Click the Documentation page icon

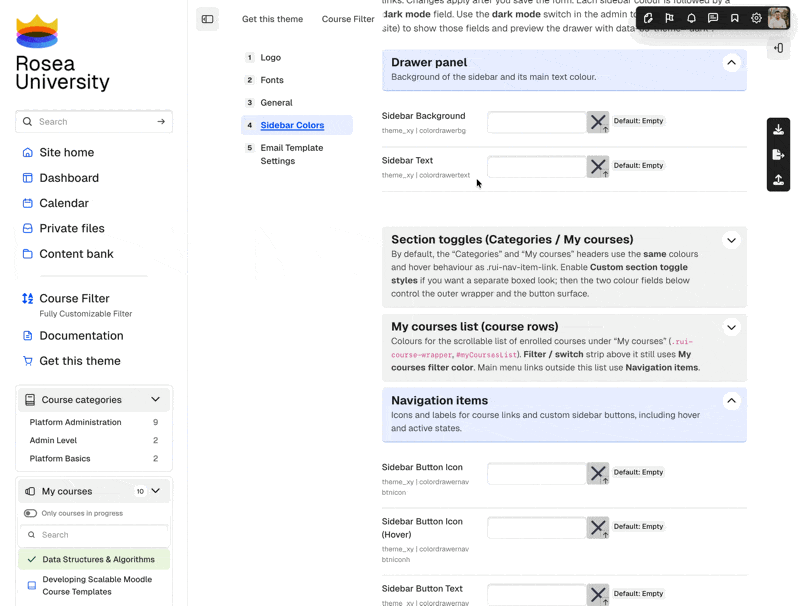click(28, 336)
